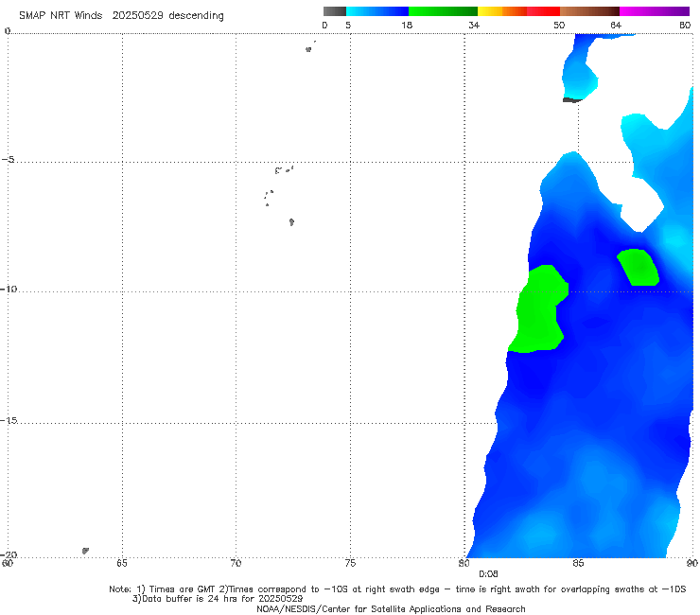Click the brown segment of the color bar
700x615 pixels.
click(x=589, y=11)
